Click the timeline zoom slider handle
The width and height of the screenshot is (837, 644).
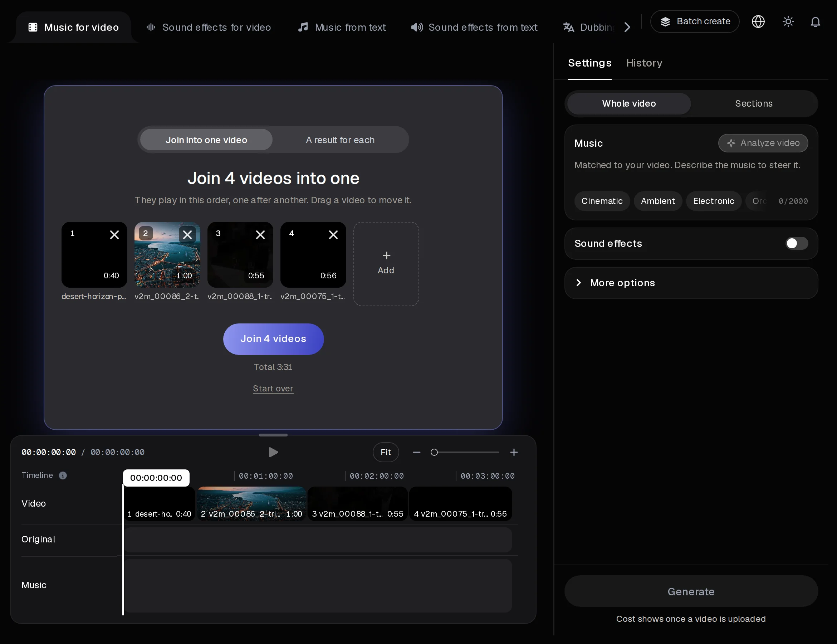[x=434, y=452]
